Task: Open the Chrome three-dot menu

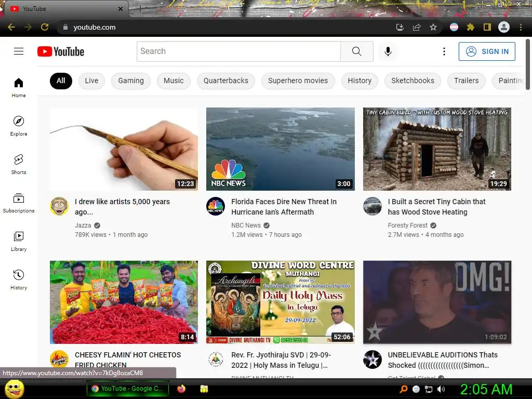Action: (521, 27)
